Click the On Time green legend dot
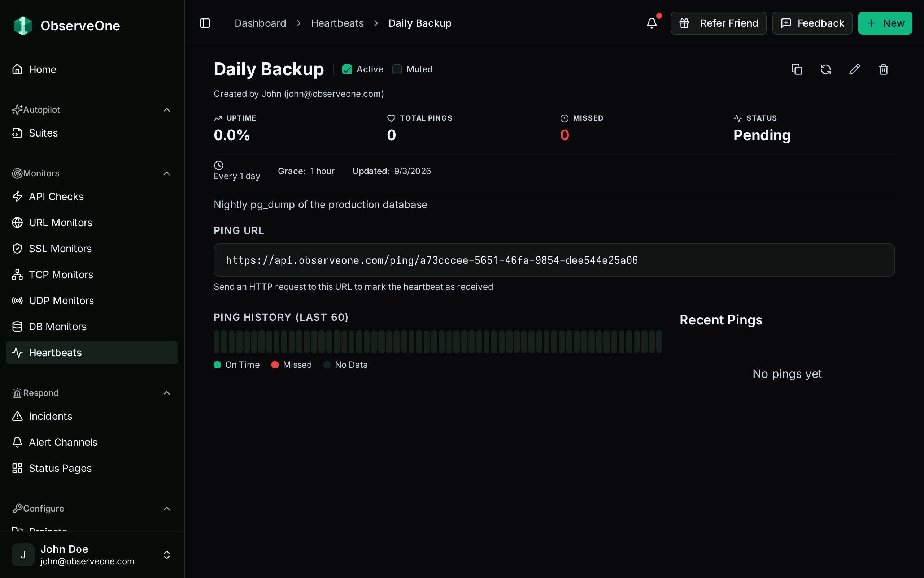Screen dimensions: 924x578 point(217,365)
